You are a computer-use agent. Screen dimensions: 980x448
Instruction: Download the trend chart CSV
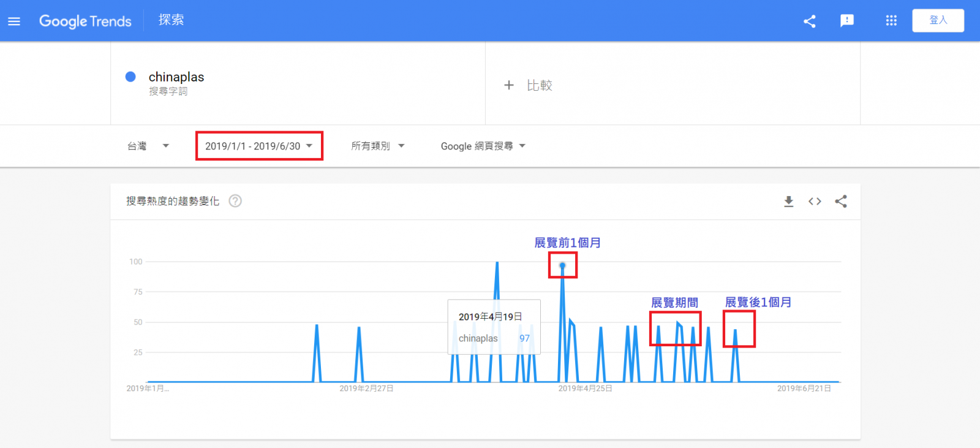click(x=789, y=202)
